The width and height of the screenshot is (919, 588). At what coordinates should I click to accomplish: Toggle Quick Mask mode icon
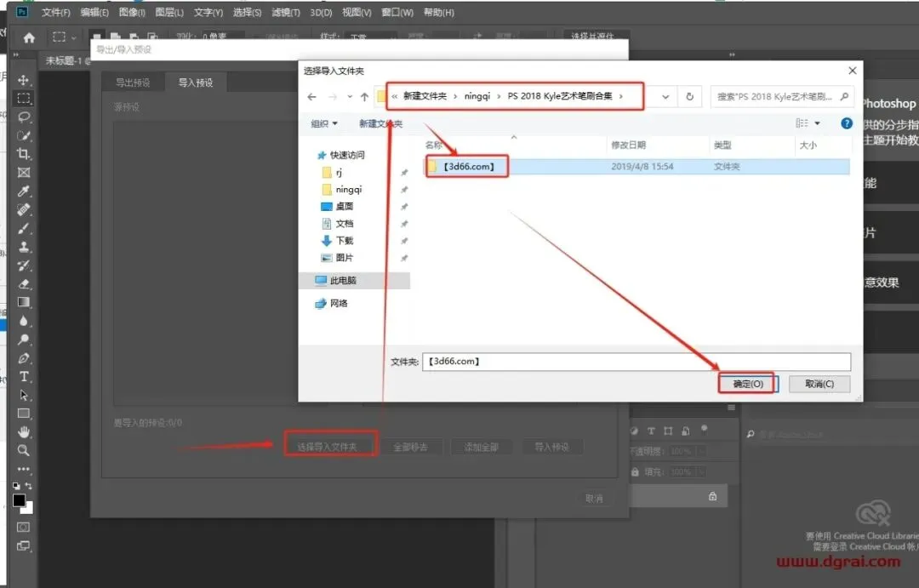click(x=24, y=527)
